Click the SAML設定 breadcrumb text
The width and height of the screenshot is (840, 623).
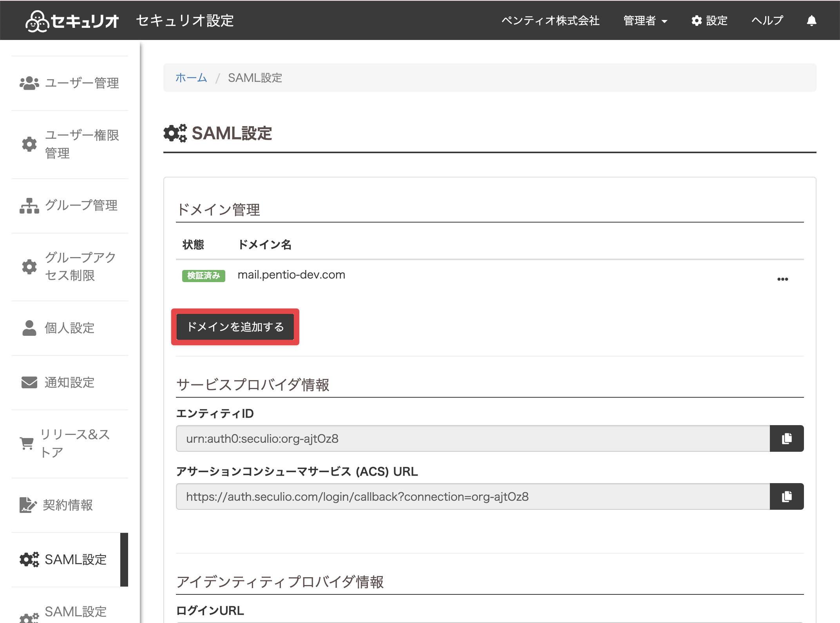point(255,78)
